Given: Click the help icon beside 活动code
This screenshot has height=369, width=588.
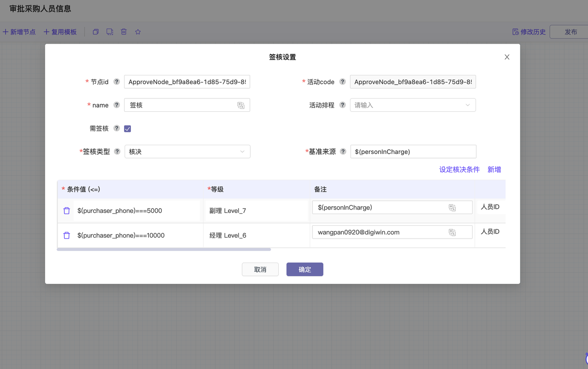Looking at the screenshot, I should (342, 82).
